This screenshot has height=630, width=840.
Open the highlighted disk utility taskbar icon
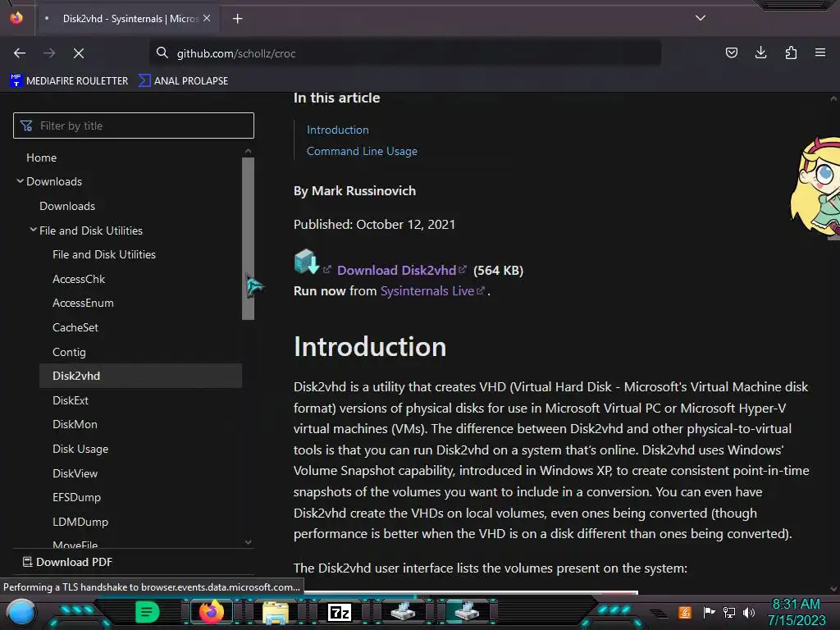467,612
